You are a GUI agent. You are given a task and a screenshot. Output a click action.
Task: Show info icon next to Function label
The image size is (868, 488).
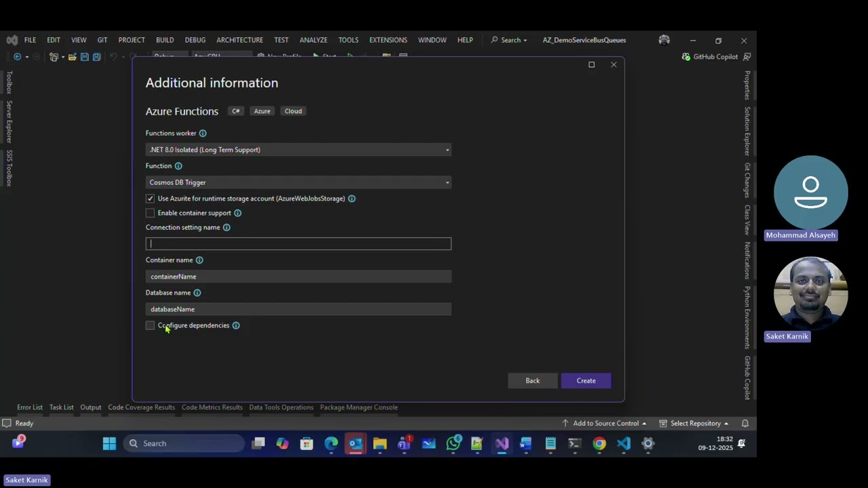point(178,166)
